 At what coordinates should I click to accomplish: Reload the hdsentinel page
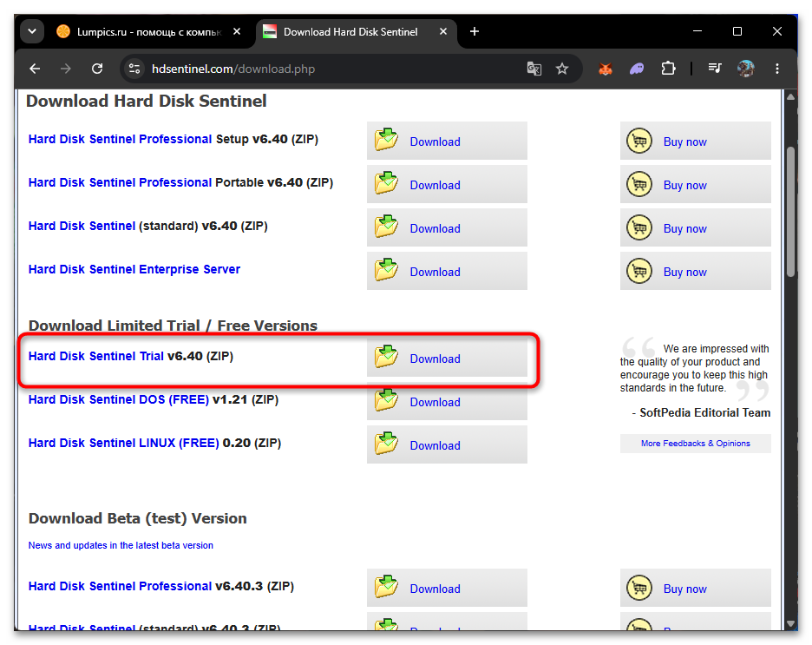click(x=97, y=69)
